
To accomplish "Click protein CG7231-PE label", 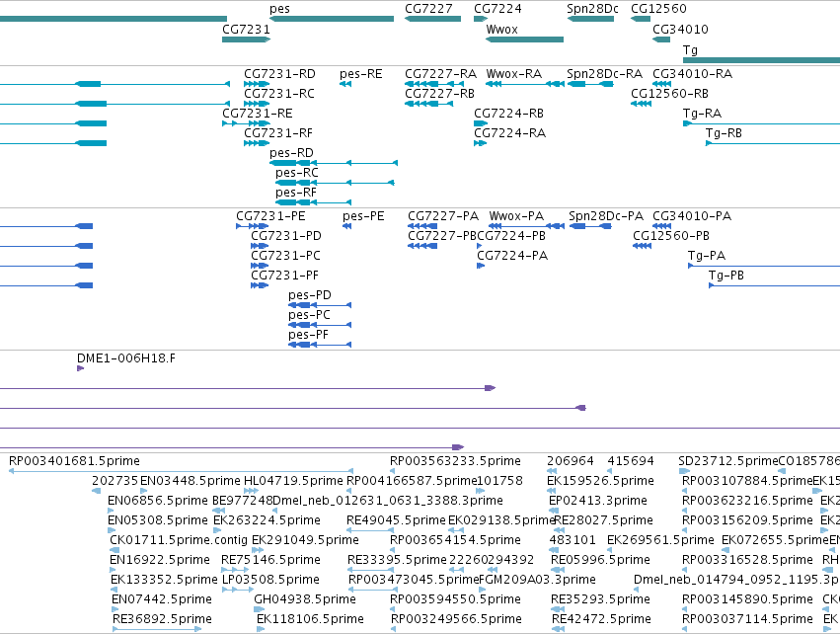I will [x=270, y=216].
